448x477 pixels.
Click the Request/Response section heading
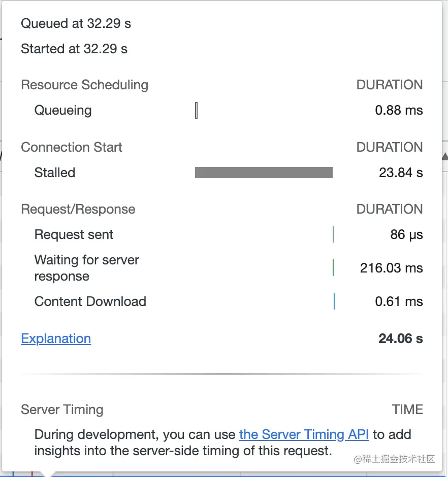point(78,209)
